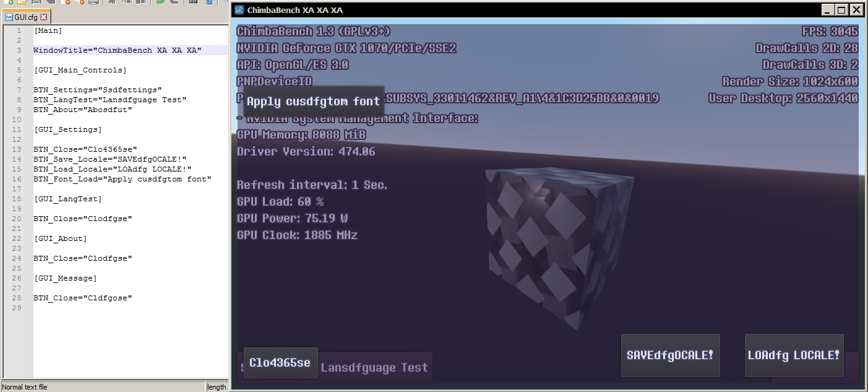Click the ChimbaBench 1.3 (GPLv3+) heading
Image resolution: width=868 pixels, height=392 pixels.
pyautogui.click(x=314, y=32)
